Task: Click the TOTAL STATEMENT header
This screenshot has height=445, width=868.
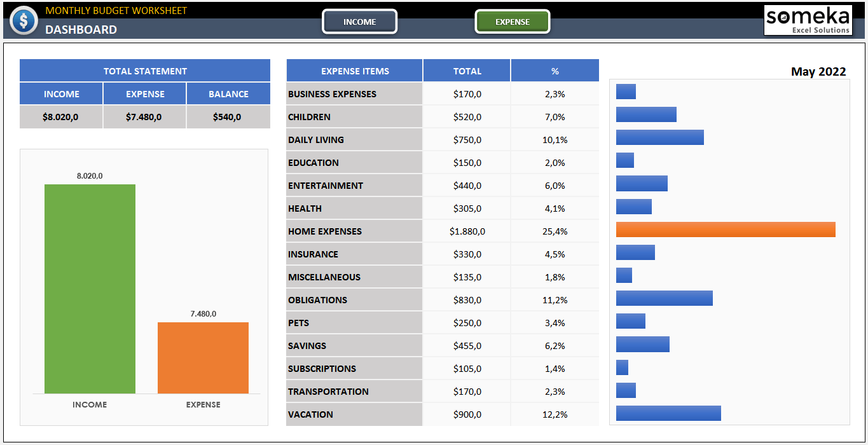Action: coord(145,71)
